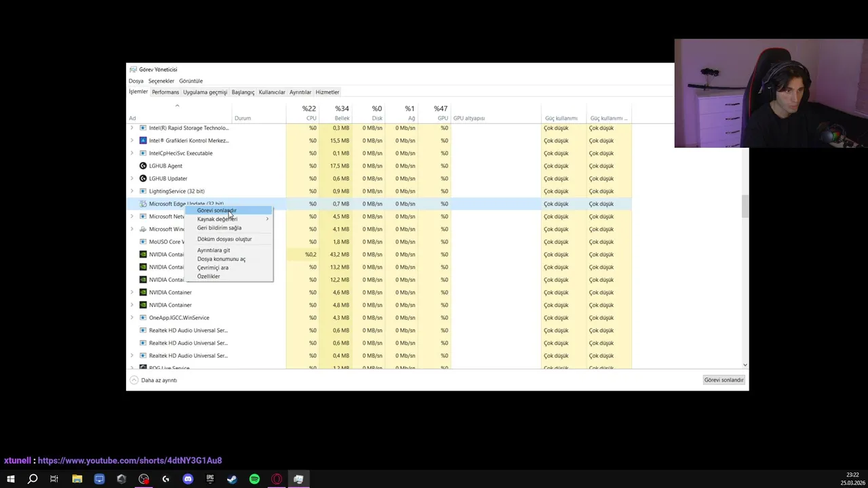The width and height of the screenshot is (868, 488).
Task: Switch to the Uygulama geçmişi tab
Action: coord(205,92)
